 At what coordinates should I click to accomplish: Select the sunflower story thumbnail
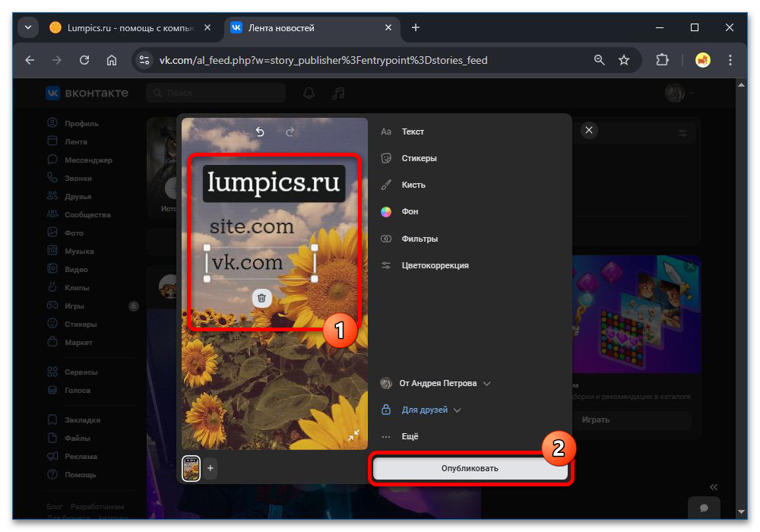(191, 468)
